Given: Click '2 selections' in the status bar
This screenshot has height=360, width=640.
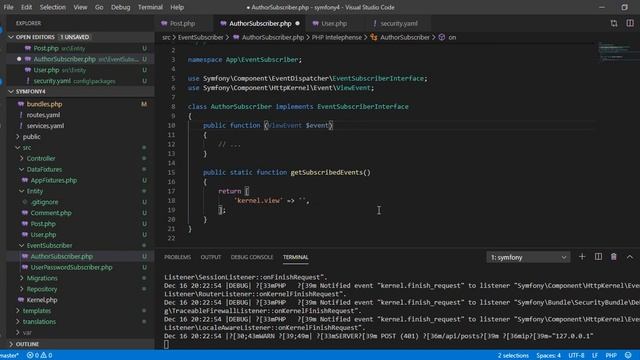Looking at the screenshot, I should click(513, 356).
